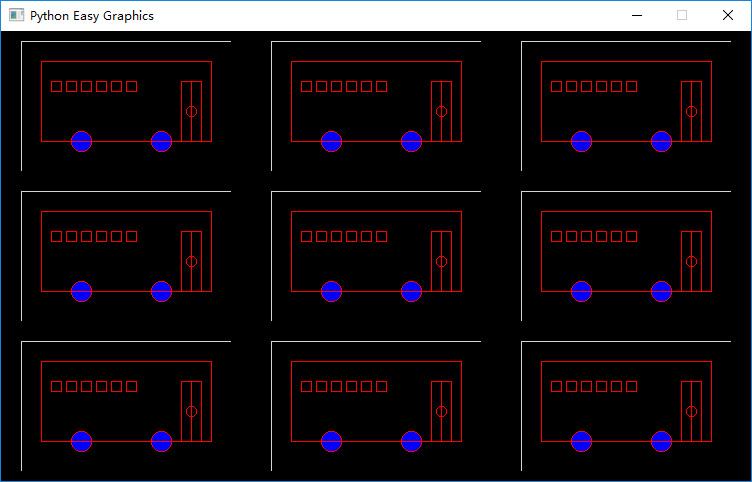Minimize the Python Easy Graphics window
Image resolution: width=752 pixels, height=482 pixels.
tap(637, 16)
